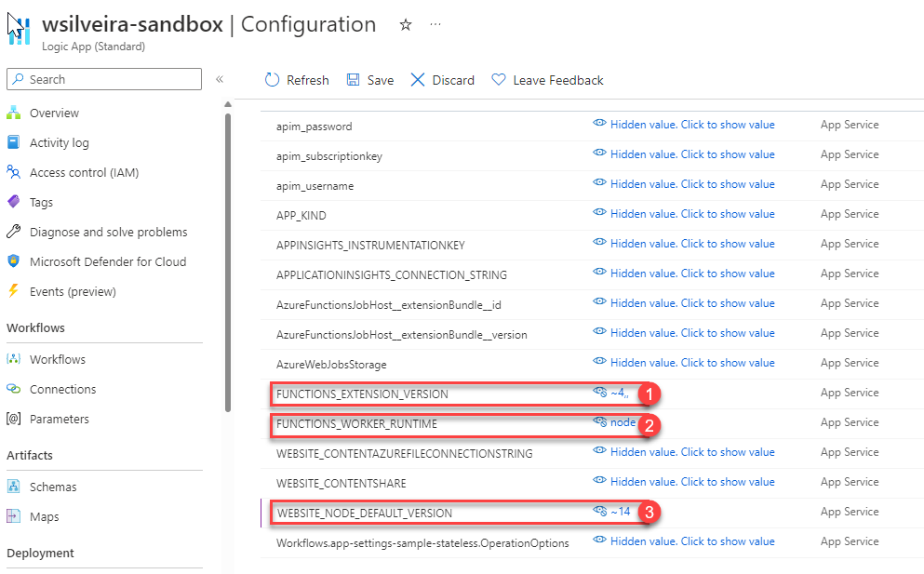Reveal the AzureWebJobsStorage hidden value link
This screenshot has height=574, width=924.
click(x=691, y=363)
